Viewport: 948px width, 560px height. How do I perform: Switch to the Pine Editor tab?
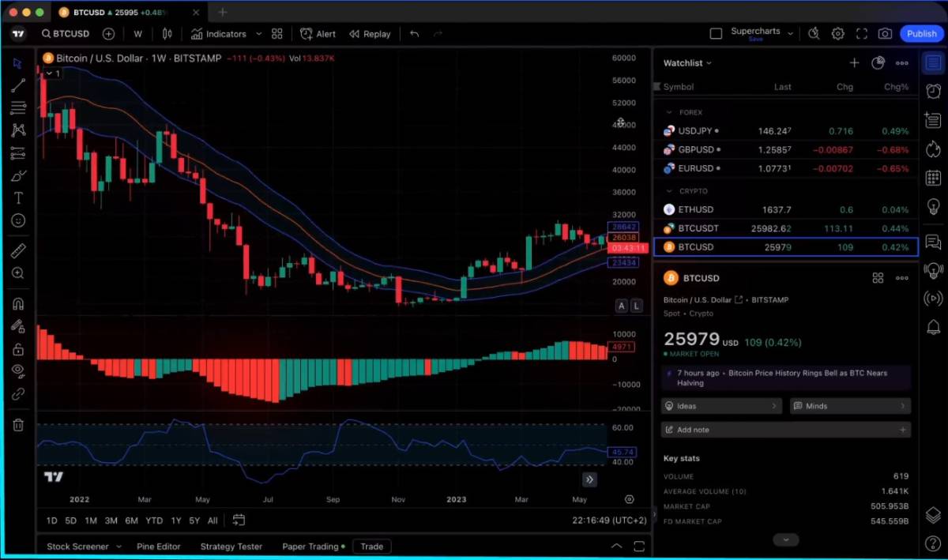click(158, 547)
